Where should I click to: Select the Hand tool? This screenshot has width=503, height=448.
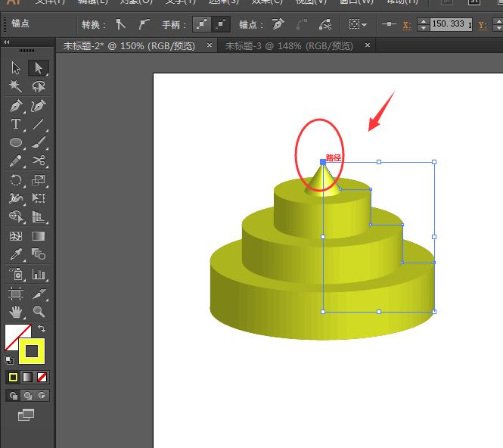[16, 311]
